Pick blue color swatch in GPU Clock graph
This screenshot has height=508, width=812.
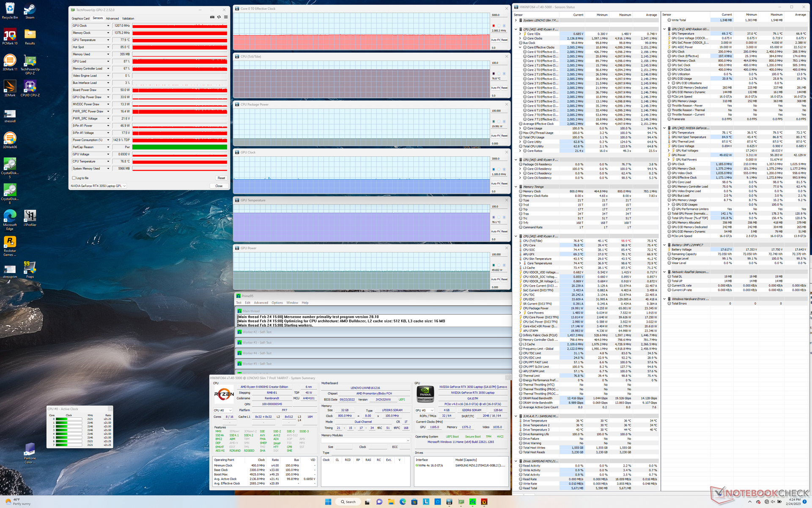[494, 169]
